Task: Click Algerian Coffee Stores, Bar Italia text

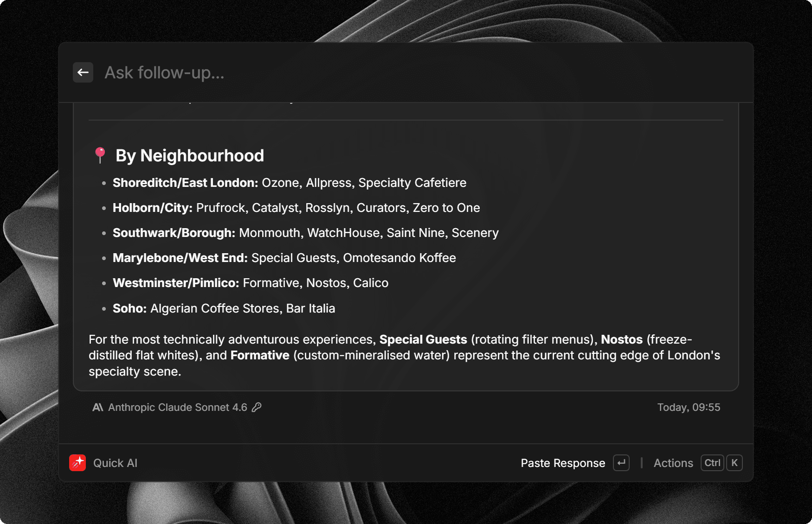Action: pyautogui.click(x=243, y=308)
